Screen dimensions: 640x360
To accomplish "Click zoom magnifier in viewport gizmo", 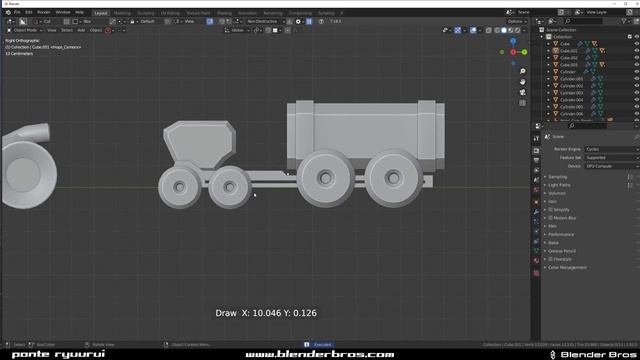I will point(522,71).
